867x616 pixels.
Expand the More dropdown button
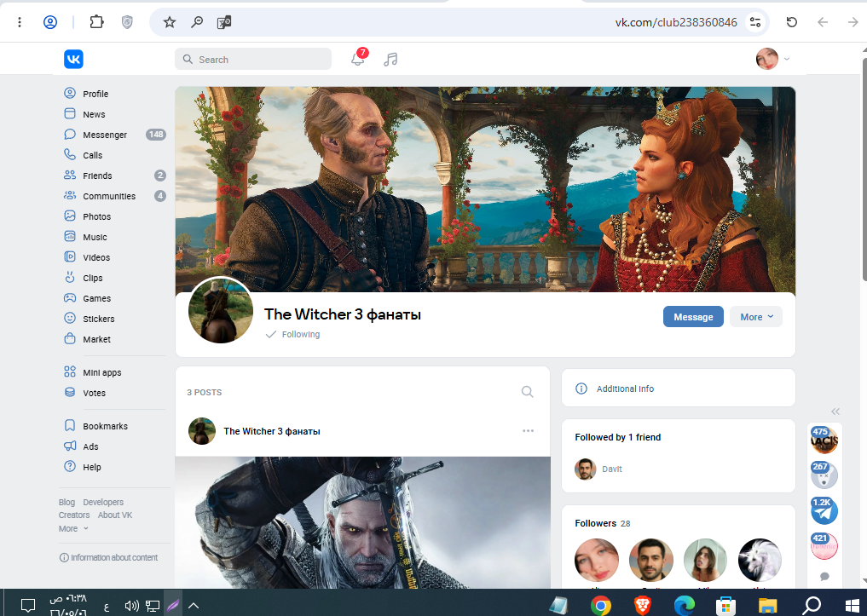point(756,317)
